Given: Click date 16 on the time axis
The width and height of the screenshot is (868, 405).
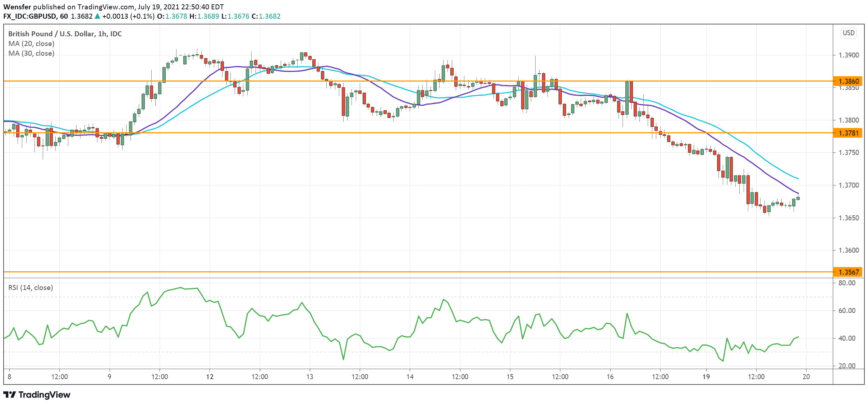Looking at the screenshot, I should pyautogui.click(x=610, y=377).
